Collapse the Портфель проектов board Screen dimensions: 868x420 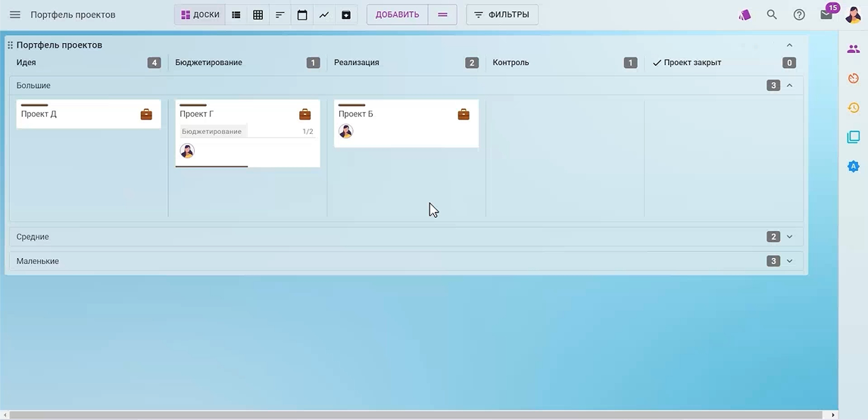tap(789, 45)
